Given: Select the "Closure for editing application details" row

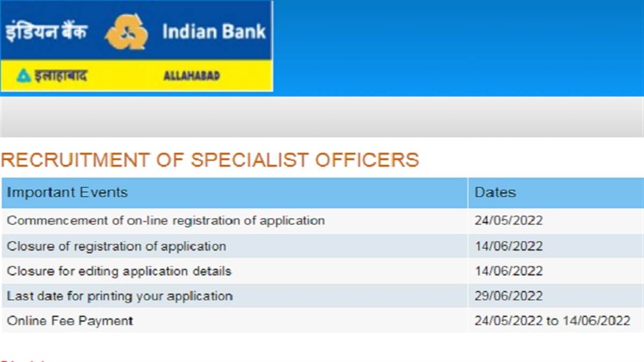Looking at the screenshot, I should point(119,271).
